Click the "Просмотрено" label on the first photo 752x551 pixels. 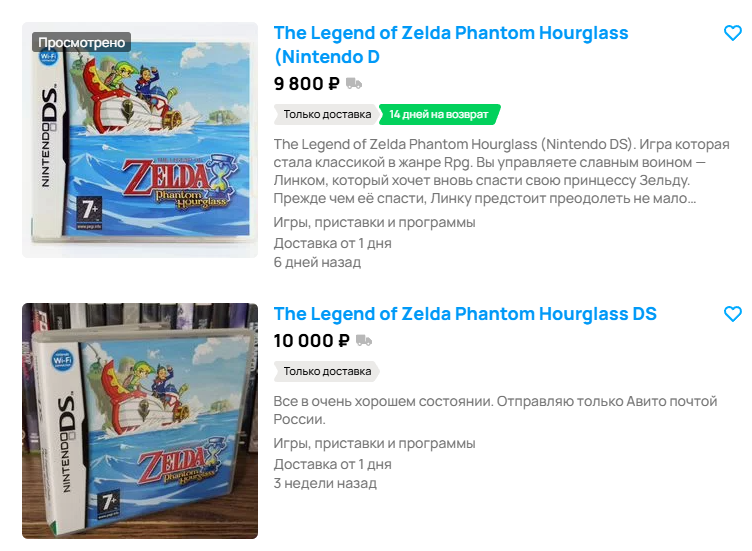[82, 42]
